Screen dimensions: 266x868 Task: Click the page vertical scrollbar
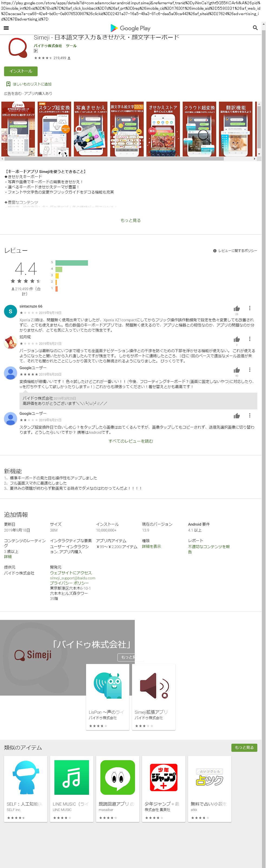click(264, 445)
